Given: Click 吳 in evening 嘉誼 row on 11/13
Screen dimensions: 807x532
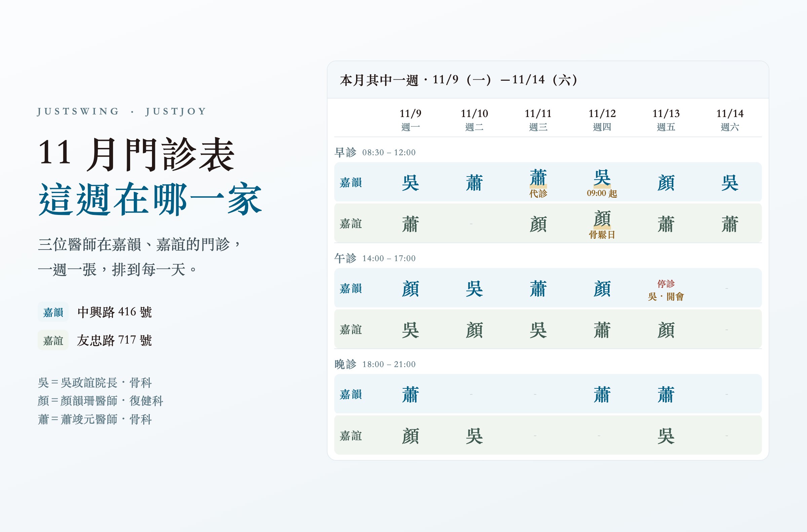Looking at the screenshot, I should [666, 435].
